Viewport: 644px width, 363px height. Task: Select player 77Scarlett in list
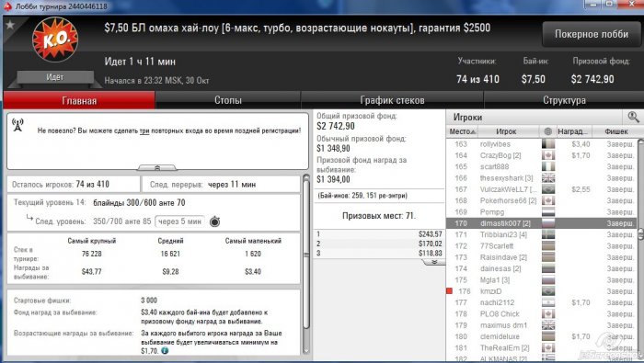[497, 246]
